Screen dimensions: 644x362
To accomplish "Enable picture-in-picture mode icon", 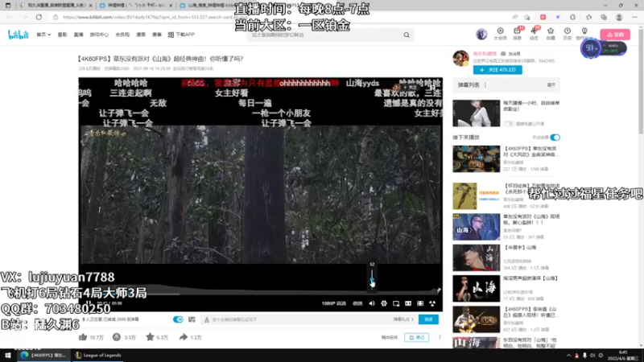I will click(396, 303).
